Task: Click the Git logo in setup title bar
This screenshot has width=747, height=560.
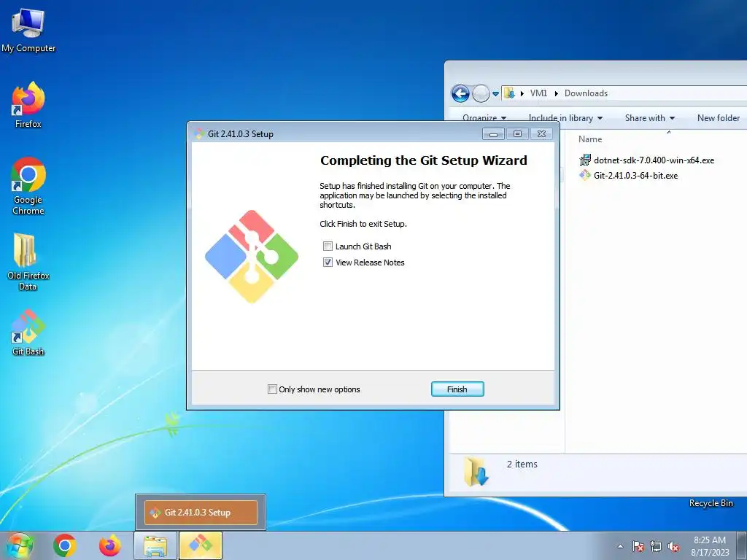Action: coord(200,134)
